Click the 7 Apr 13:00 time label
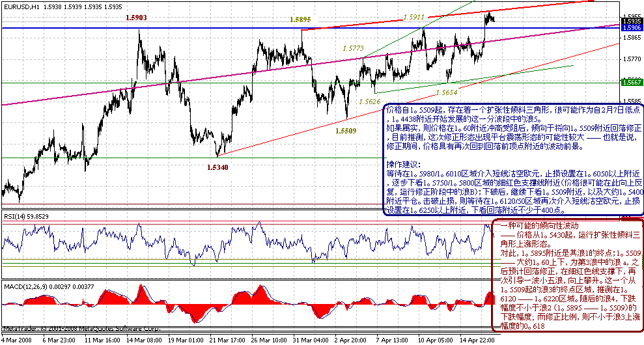 pos(392,340)
